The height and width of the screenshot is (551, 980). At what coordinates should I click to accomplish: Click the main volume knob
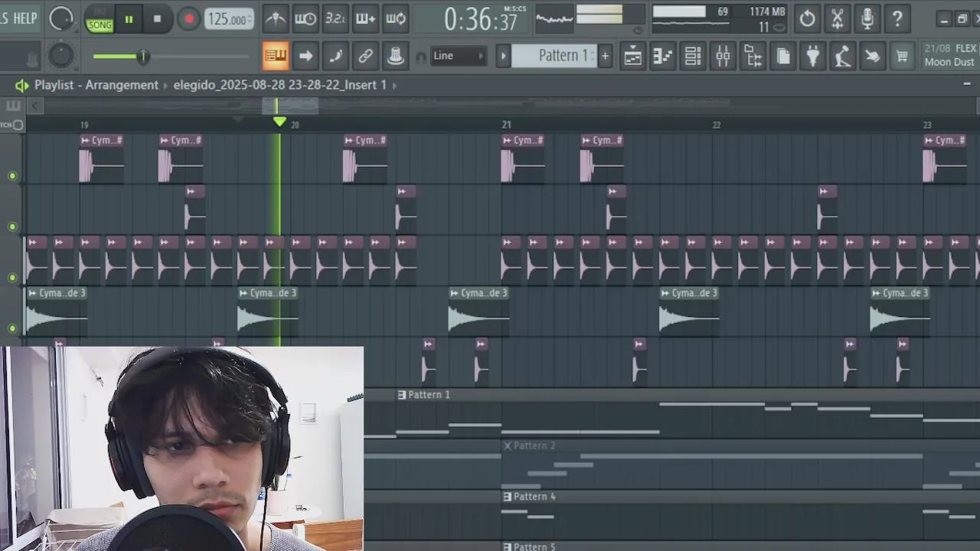coord(61,18)
